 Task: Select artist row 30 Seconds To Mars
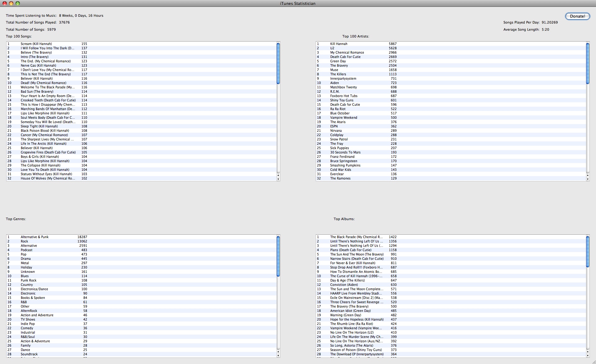[x=451, y=152]
